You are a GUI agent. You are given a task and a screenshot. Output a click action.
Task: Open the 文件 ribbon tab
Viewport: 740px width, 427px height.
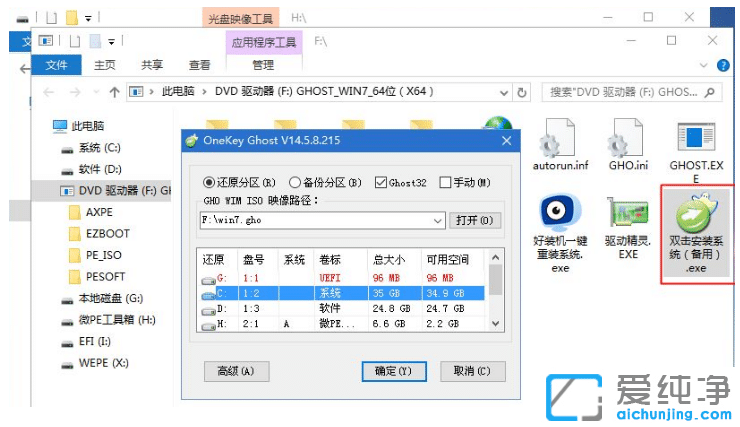(x=56, y=65)
